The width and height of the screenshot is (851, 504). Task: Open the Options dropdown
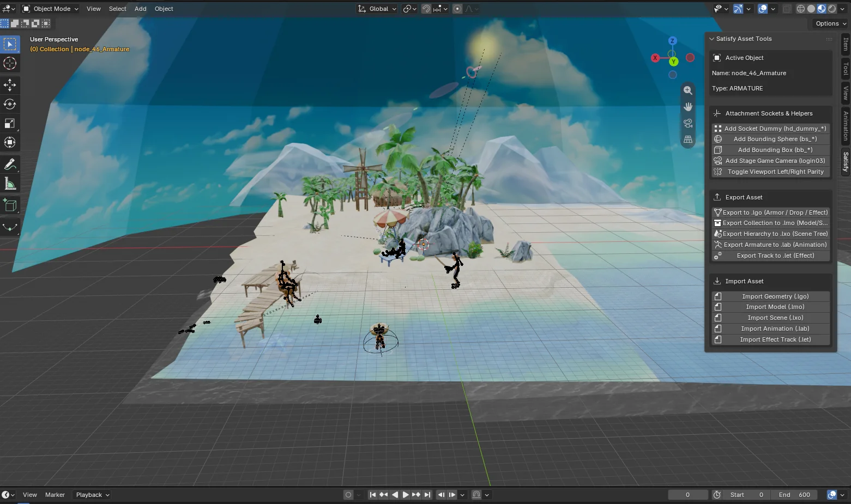(830, 23)
